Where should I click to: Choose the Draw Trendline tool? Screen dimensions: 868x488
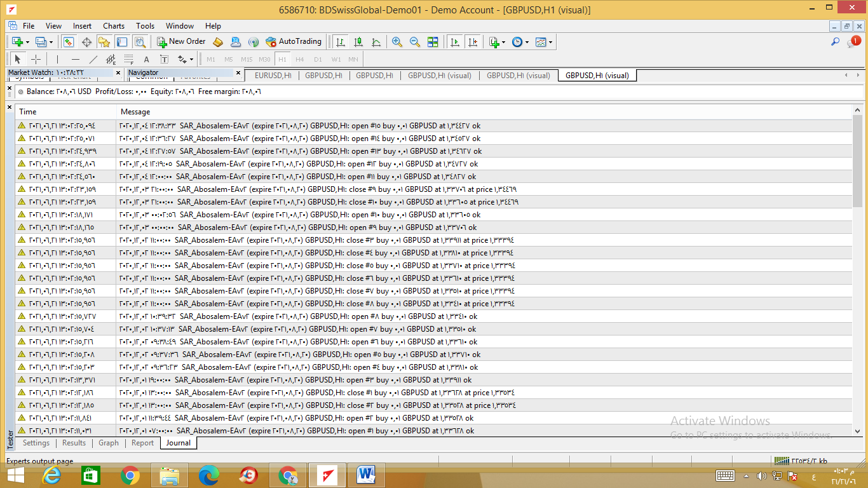tap(93, 59)
